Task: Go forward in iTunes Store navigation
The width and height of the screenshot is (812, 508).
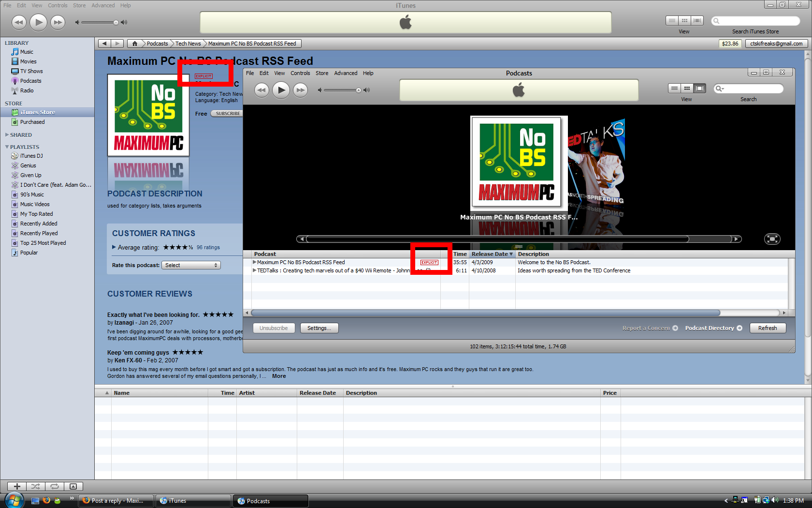Action: coord(117,44)
